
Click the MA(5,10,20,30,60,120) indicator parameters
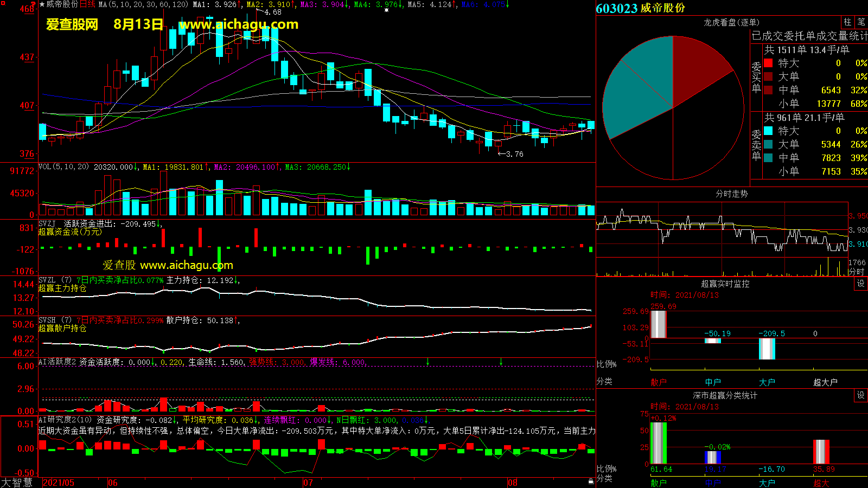pyautogui.click(x=144, y=4)
